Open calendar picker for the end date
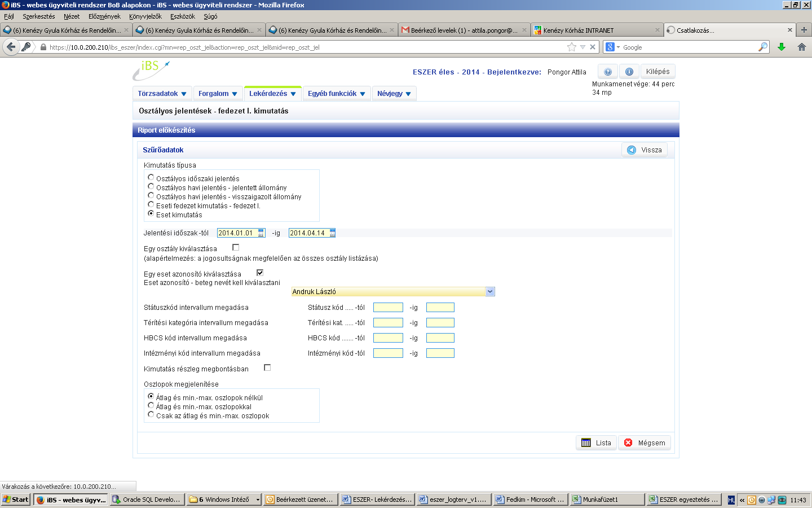The image size is (812, 508). tap(332, 233)
